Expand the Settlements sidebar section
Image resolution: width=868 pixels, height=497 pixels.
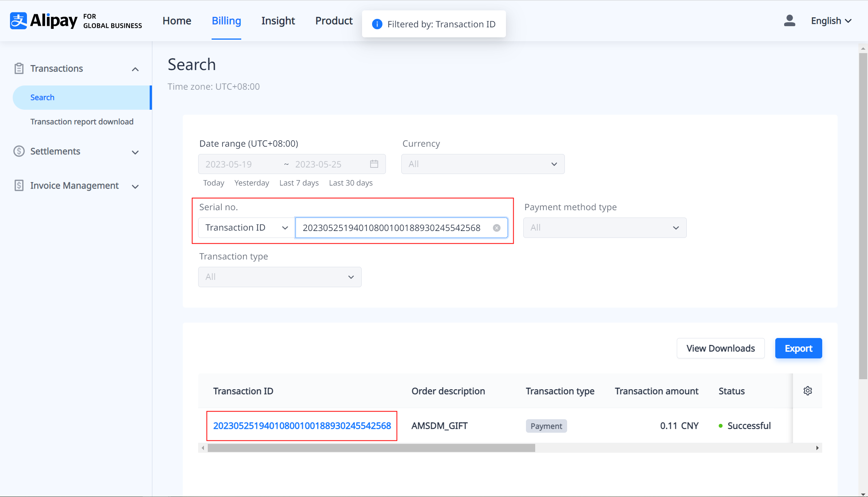click(135, 152)
